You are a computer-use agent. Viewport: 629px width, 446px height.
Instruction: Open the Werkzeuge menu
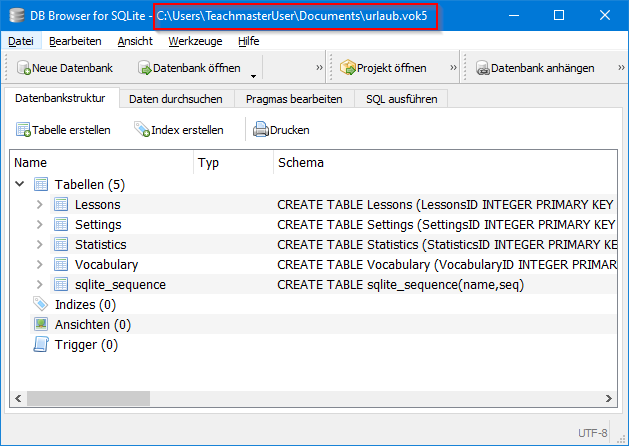tap(195, 41)
